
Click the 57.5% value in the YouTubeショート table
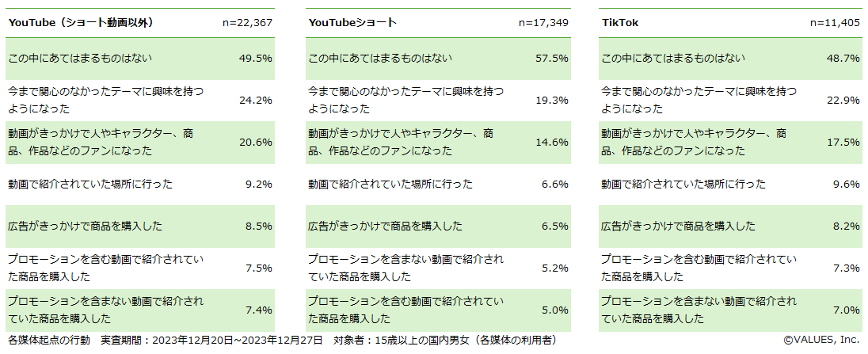pos(552,58)
